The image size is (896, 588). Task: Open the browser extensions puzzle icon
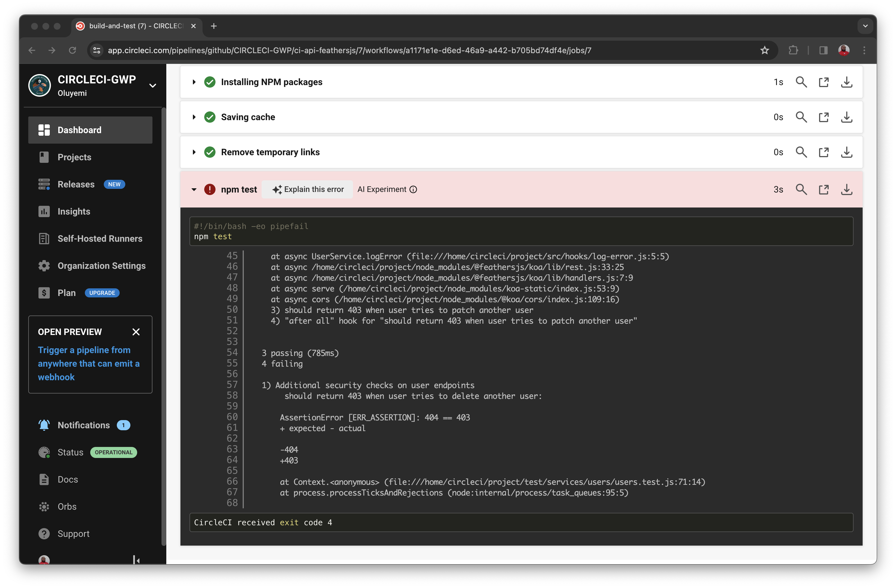(x=793, y=50)
